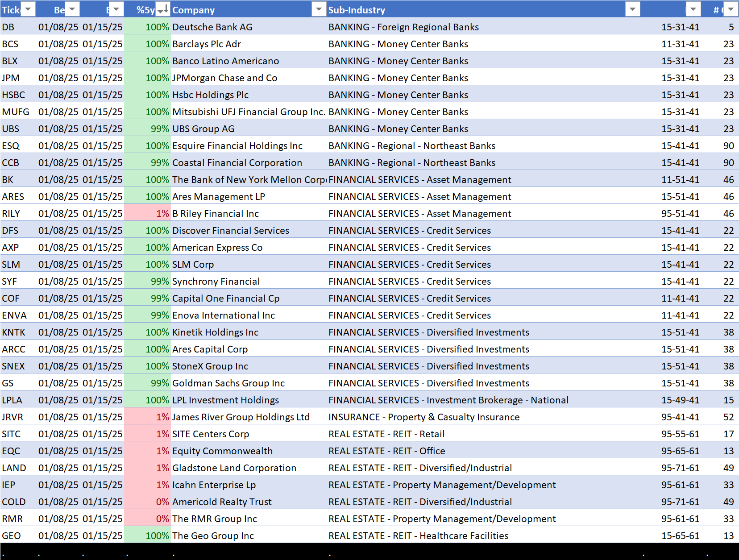
Task: Select 'Investment Brokerage - National' sub-industry cell
Action: (x=484, y=400)
